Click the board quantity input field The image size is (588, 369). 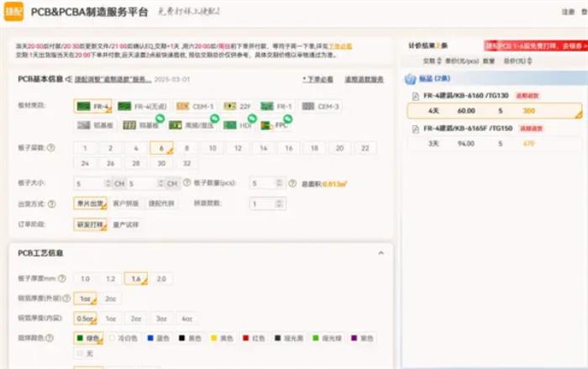pyautogui.click(x=268, y=183)
